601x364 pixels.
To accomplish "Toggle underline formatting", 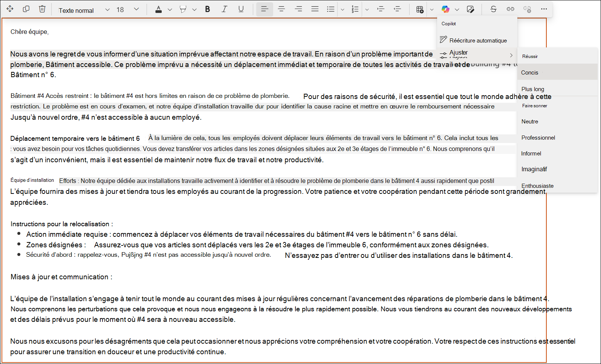I will [x=241, y=9].
